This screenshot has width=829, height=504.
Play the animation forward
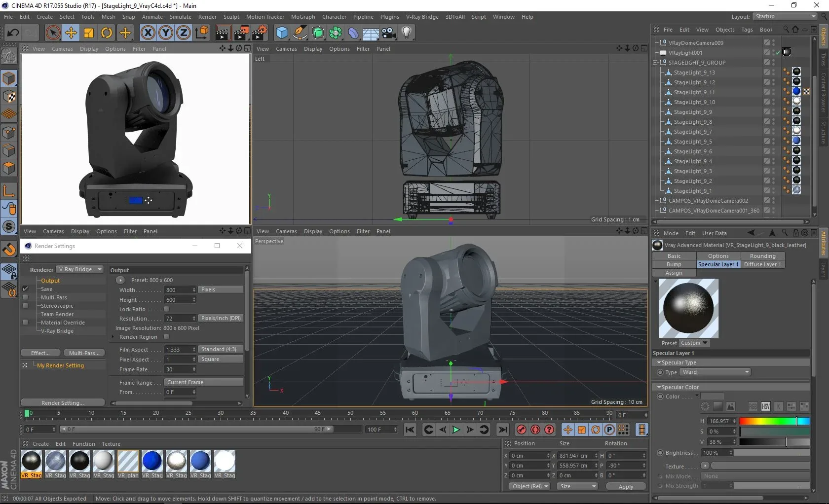pyautogui.click(x=456, y=430)
